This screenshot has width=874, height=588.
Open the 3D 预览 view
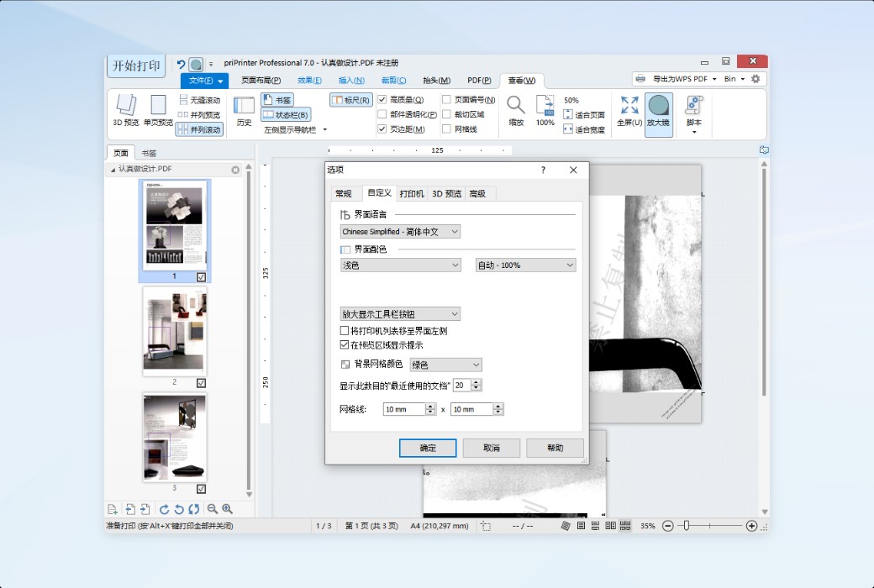point(125,110)
